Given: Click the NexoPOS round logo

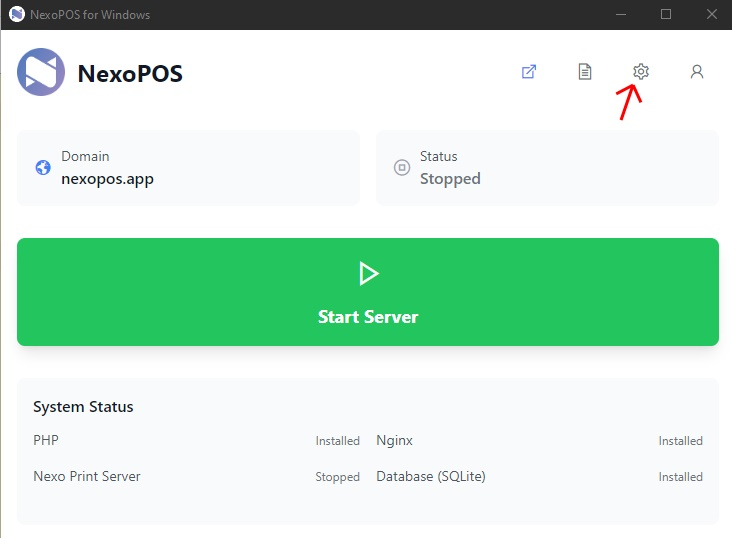Looking at the screenshot, I should point(41,72).
